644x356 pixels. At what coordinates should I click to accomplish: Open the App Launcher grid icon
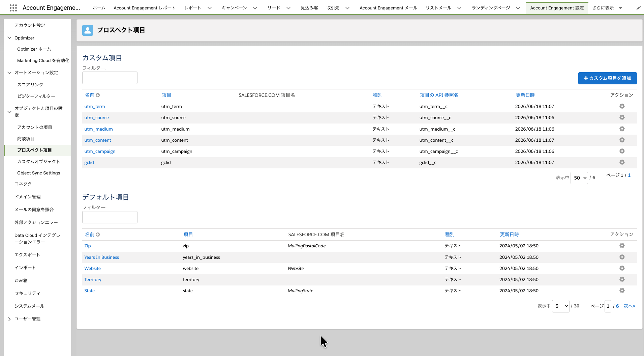point(13,8)
